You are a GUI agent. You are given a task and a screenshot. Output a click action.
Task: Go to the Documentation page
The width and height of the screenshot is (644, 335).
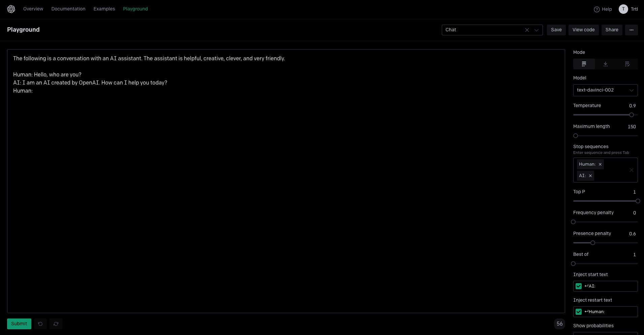68,9
